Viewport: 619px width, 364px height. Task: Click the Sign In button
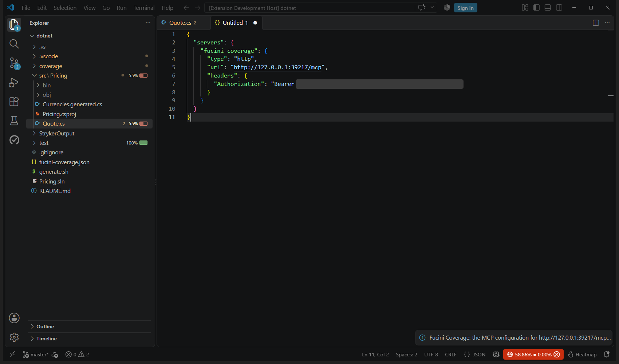click(x=465, y=8)
